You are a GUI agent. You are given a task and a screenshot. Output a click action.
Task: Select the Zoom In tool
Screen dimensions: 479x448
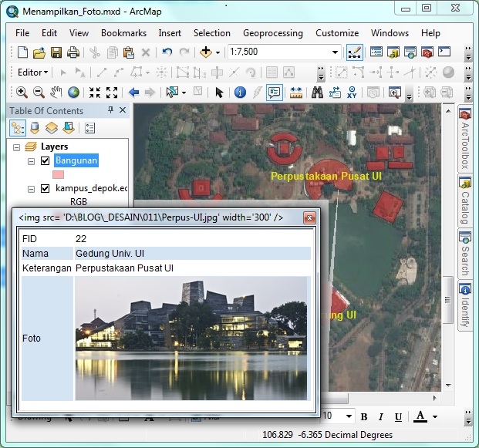[22, 93]
